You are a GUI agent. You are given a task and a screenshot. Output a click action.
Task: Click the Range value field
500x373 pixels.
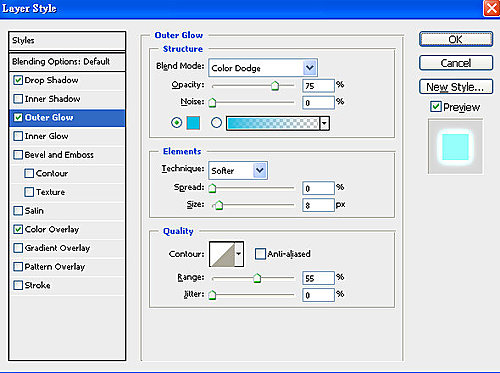(318, 278)
